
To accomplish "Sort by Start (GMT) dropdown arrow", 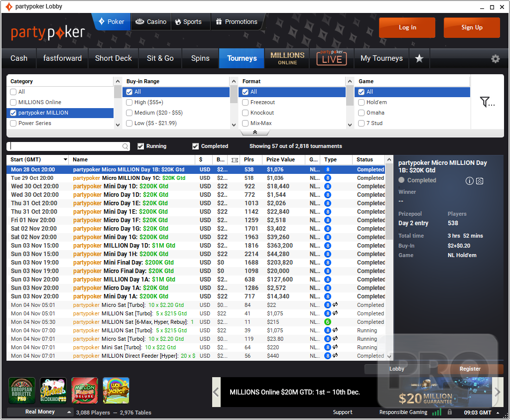I will [65, 160].
